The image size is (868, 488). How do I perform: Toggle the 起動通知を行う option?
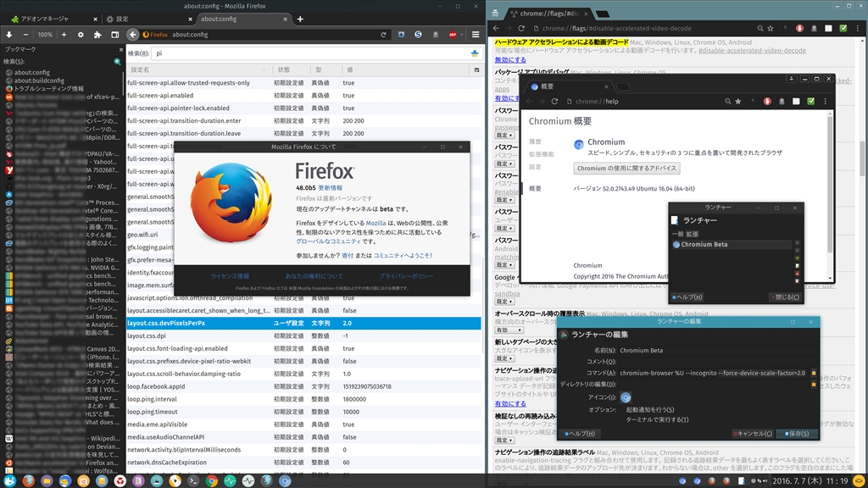coord(651,409)
